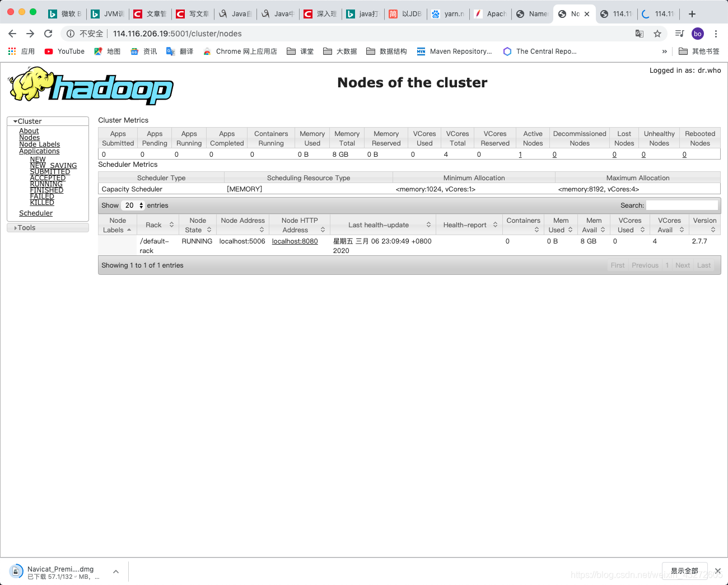This screenshot has width=728, height=585.
Task: Click the translate page icon
Action: (640, 34)
